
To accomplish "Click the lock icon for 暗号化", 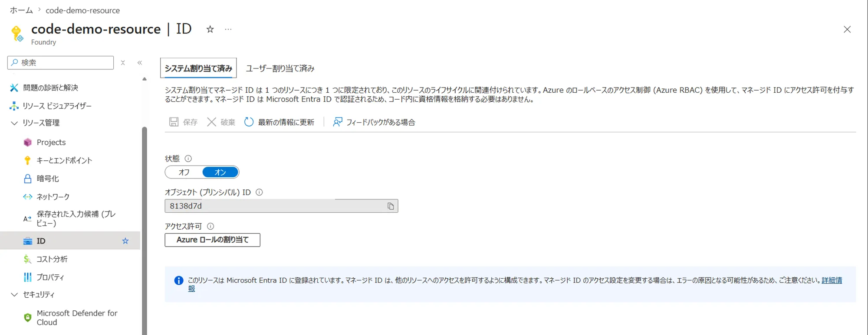I will (x=27, y=179).
